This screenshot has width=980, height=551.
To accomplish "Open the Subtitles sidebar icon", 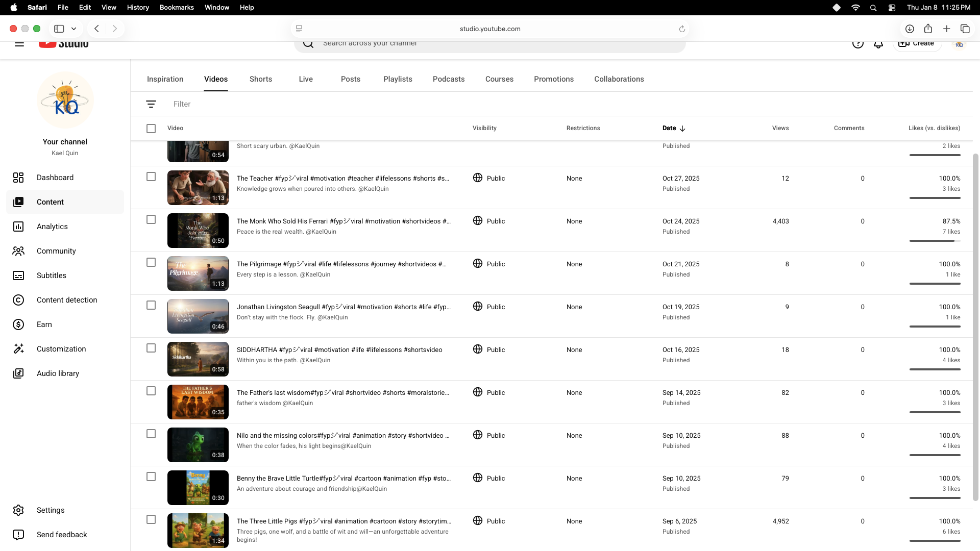I will [x=18, y=275].
